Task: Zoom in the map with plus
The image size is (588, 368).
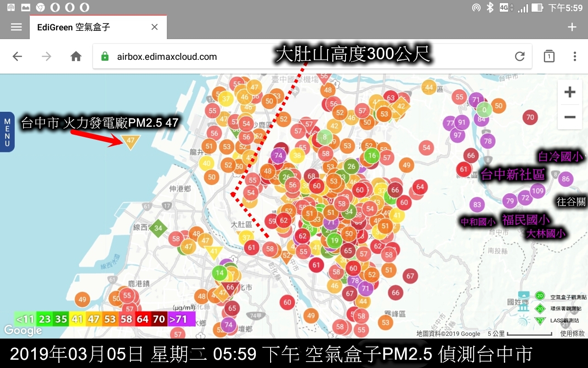Action: [x=570, y=92]
